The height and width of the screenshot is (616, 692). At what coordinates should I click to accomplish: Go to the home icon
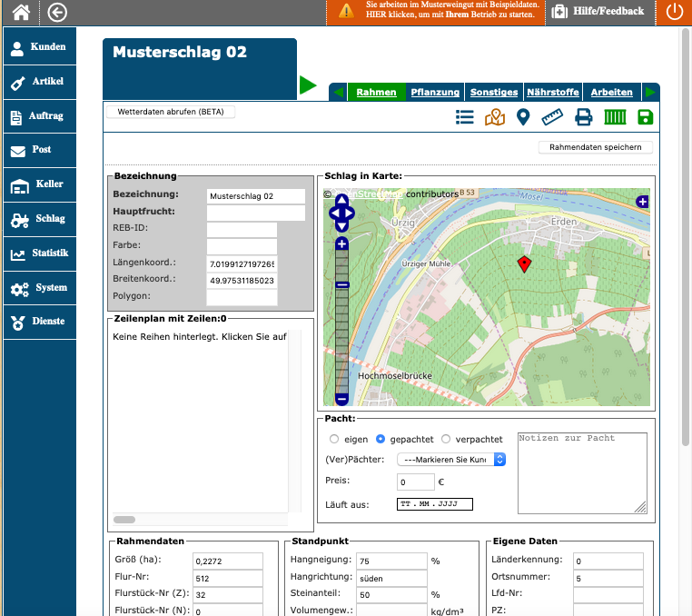point(21,12)
